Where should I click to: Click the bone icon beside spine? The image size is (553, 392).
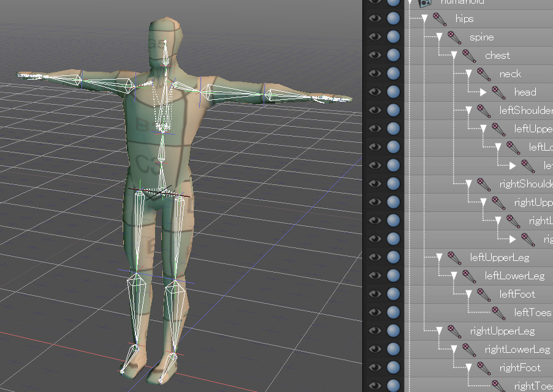coord(454,37)
